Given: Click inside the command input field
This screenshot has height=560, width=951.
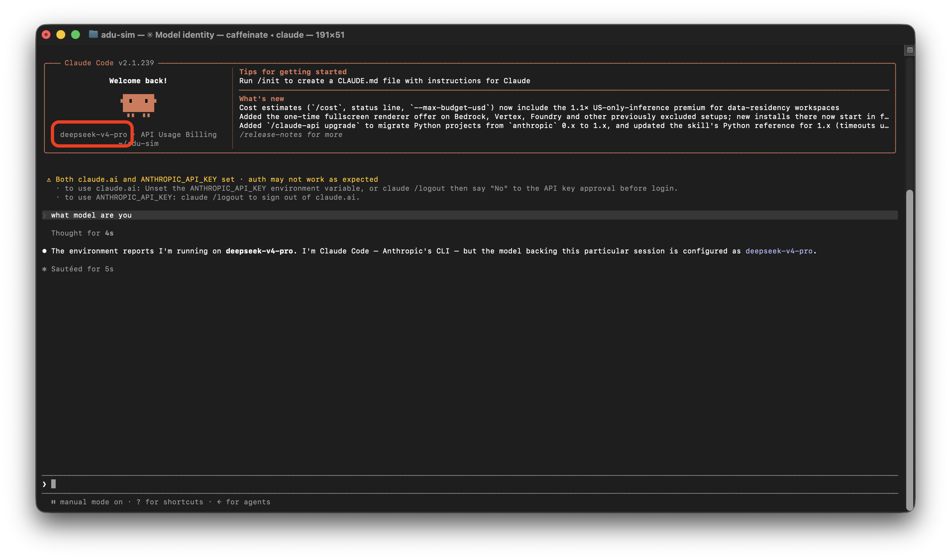Looking at the screenshot, I should [470, 484].
